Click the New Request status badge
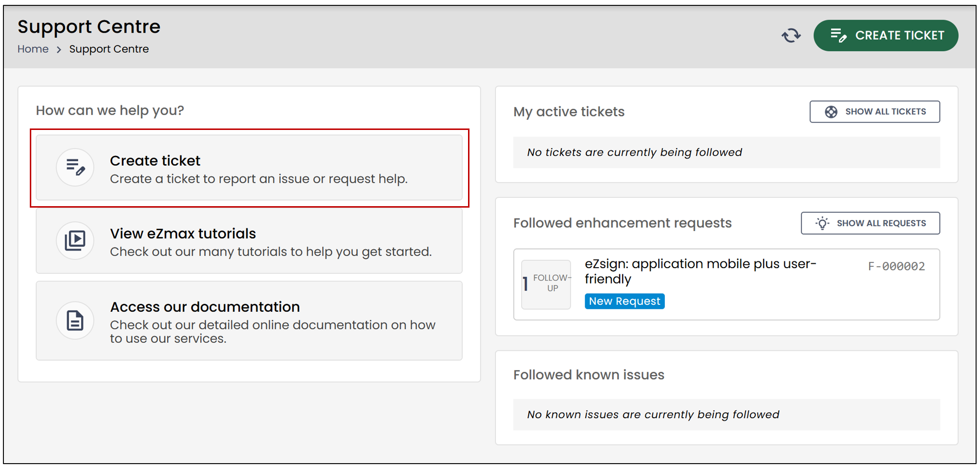 [x=624, y=301]
